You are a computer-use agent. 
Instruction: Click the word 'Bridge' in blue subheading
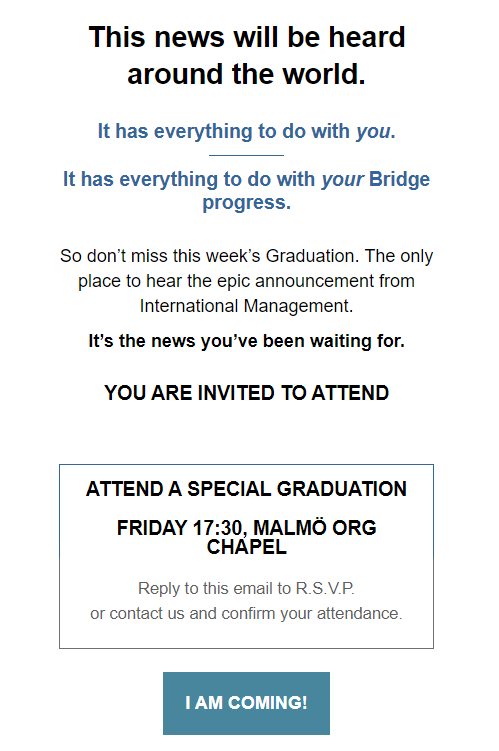click(x=399, y=179)
